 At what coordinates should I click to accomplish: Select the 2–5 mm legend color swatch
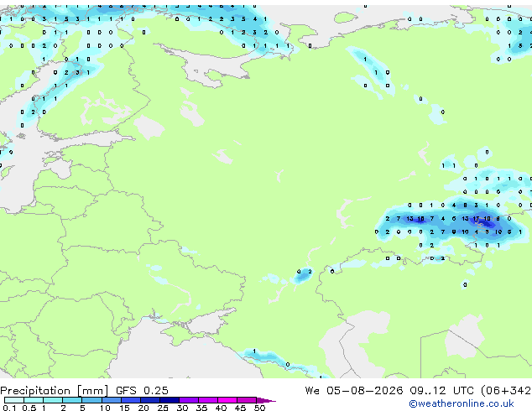point(72,400)
